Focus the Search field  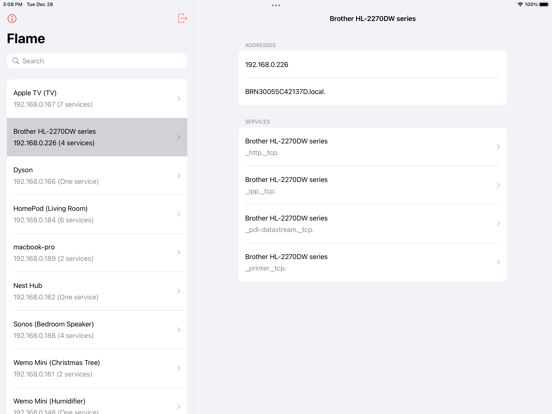(x=97, y=61)
